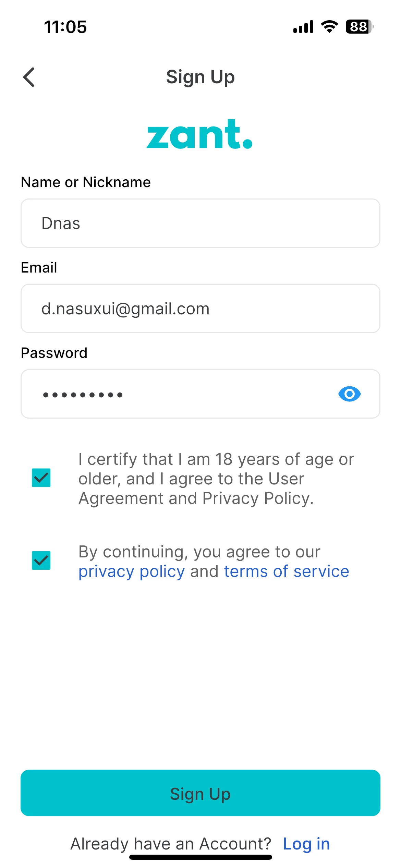Image resolution: width=401 pixels, height=868 pixels.
Task: Open the privacy policy link
Action: tap(132, 572)
